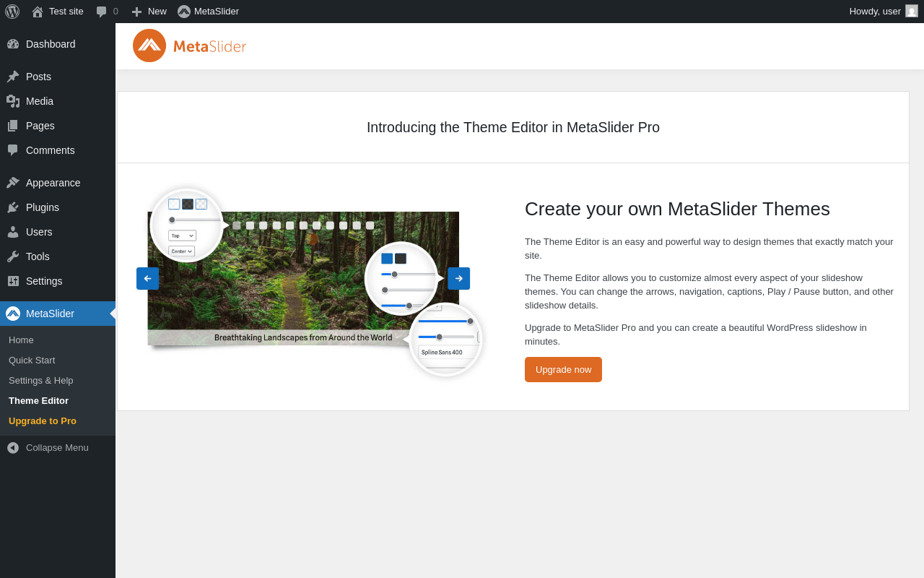The width and height of the screenshot is (924, 578).
Task: Open the Tools menu item
Action: (58, 256)
